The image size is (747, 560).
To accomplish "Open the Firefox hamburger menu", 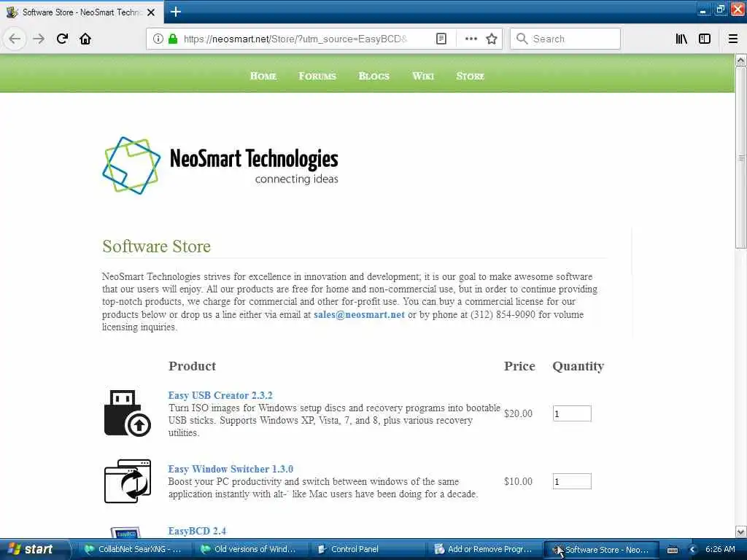I will 733,39.
